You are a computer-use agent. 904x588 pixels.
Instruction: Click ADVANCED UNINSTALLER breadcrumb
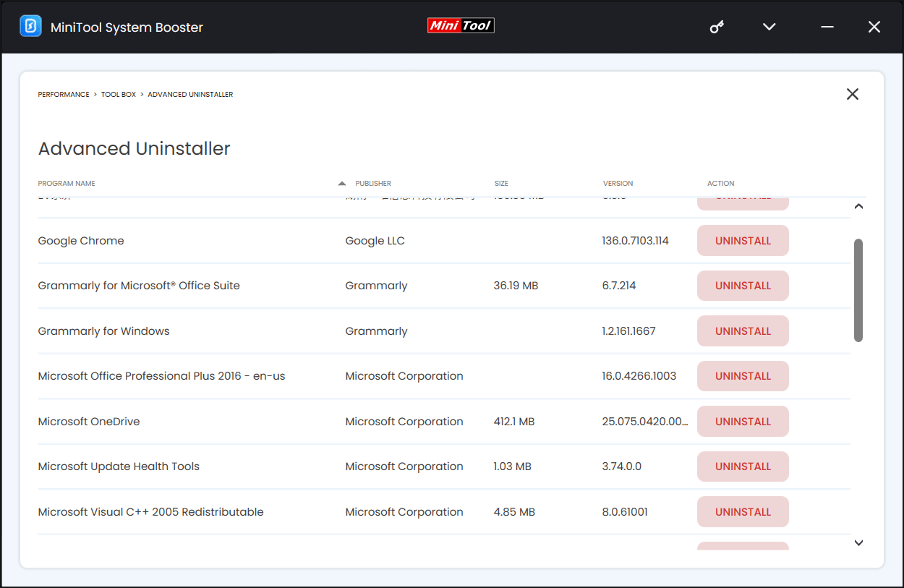190,95
